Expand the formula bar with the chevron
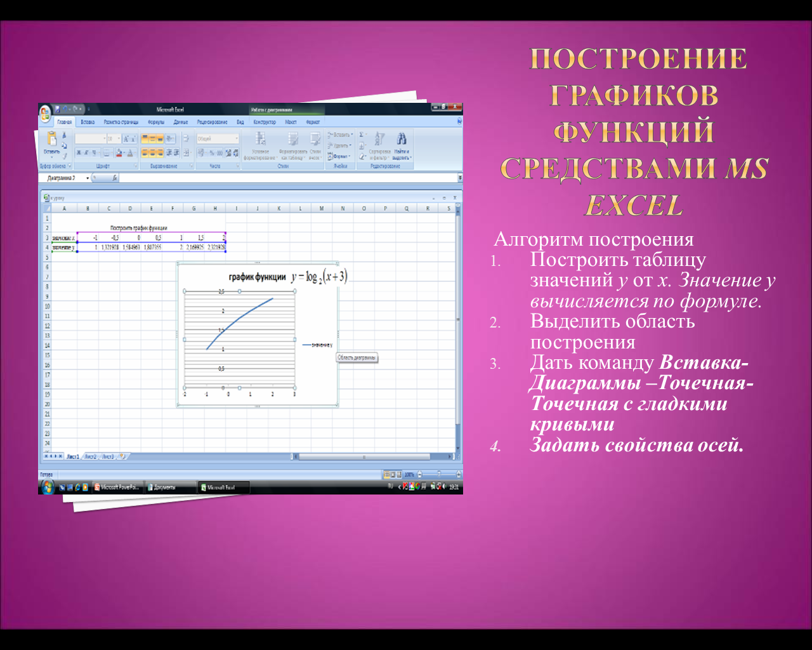812x650 pixels. pyautogui.click(x=460, y=178)
